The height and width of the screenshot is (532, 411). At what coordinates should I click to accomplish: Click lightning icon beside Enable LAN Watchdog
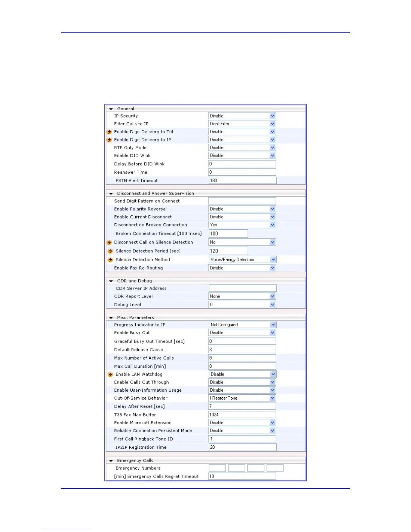(x=110, y=374)
